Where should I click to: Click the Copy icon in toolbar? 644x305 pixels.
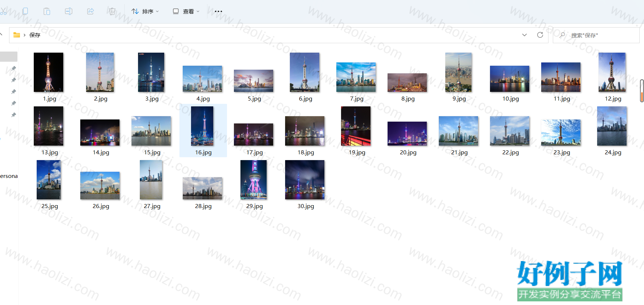coord(25,11)
